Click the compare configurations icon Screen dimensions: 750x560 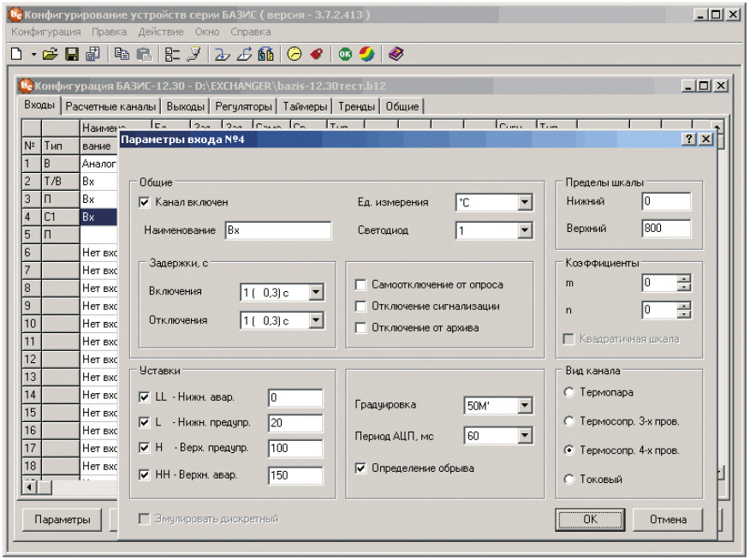pyautogui.click(x=266, y=54)
